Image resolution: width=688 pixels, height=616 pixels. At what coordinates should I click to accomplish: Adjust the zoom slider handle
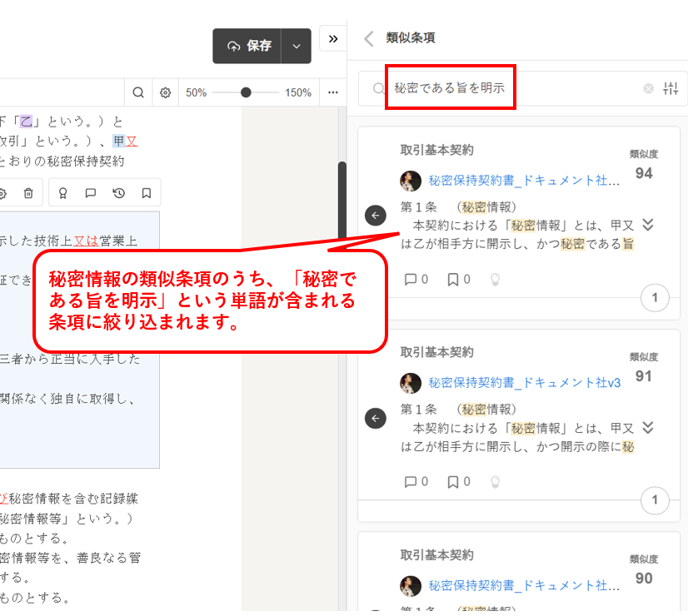[246, 92]
